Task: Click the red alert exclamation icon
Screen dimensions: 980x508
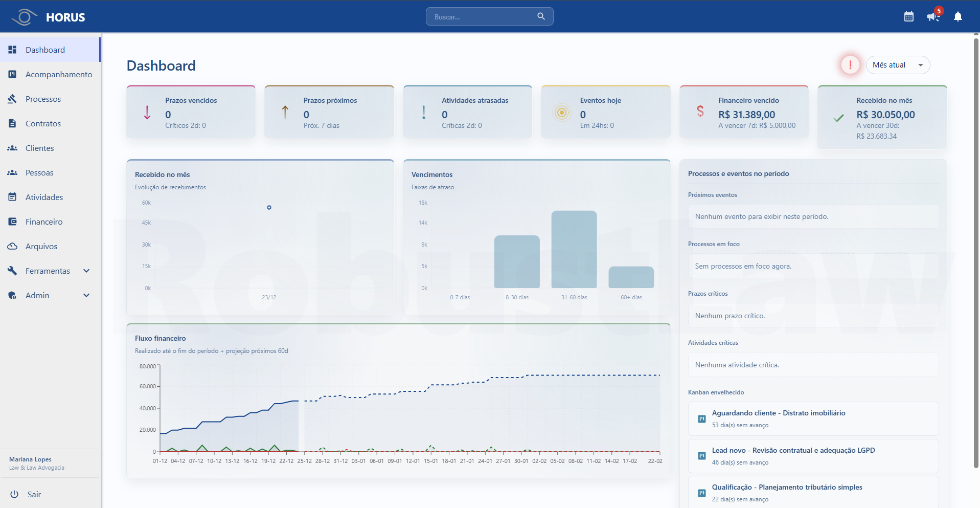Action: 850,65
